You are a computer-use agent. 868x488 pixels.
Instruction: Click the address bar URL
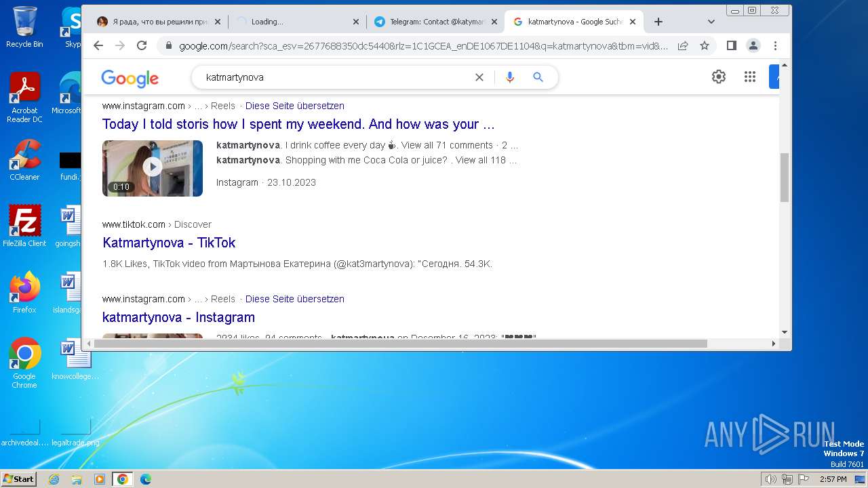pos(423,46)
